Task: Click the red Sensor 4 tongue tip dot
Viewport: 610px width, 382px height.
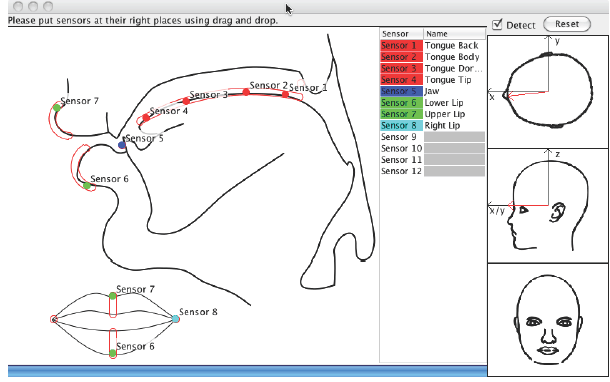Action: [146, 117]
